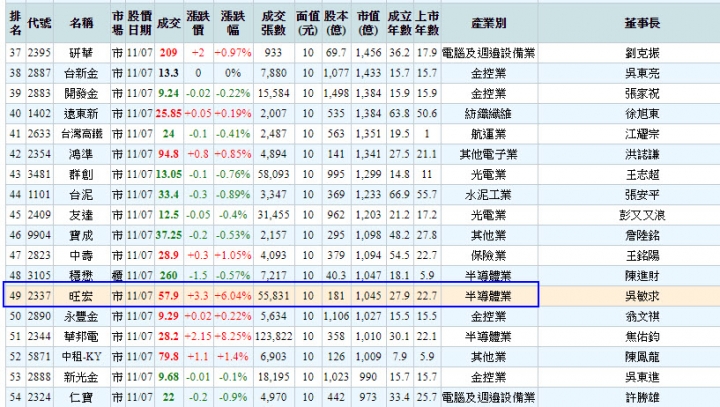This screenshot has width=720, height=407.
Task: Select +6.04% change in 旺宏 row
Action: coord(233,296)
